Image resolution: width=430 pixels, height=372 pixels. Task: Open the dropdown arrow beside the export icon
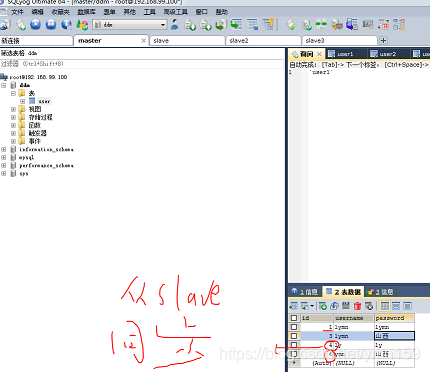click(312, 306)
